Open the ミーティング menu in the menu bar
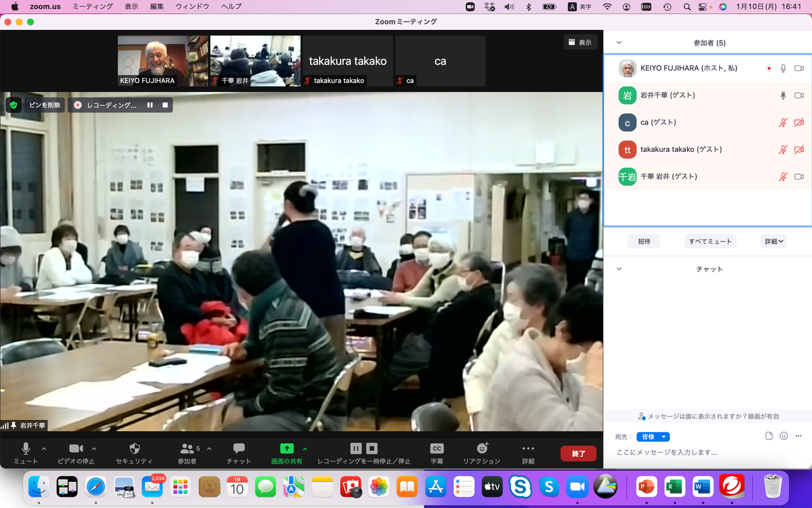Viewport: 812px width, 508px height. [x=93, y=6]
